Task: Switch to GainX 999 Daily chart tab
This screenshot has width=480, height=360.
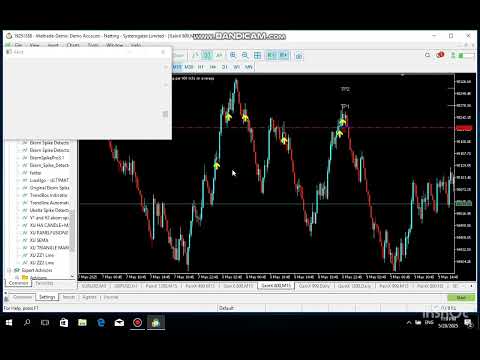Action: (x=314, y=286)
